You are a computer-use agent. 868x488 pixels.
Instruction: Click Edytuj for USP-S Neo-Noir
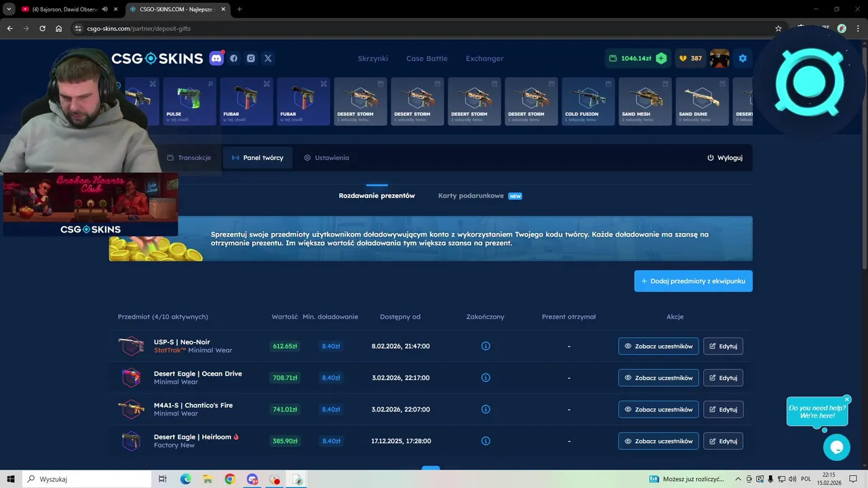click(723, 346)
